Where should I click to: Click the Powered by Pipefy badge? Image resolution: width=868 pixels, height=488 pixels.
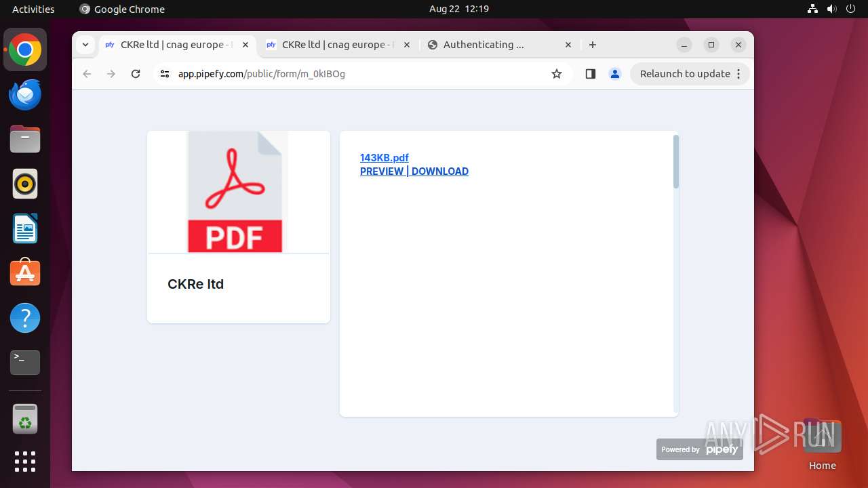[700, 449]
